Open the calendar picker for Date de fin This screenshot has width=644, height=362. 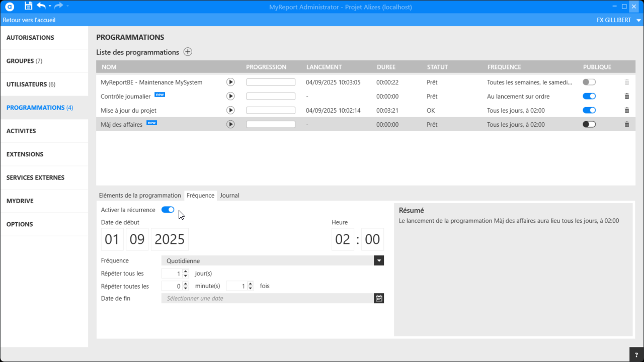[379, 298]
